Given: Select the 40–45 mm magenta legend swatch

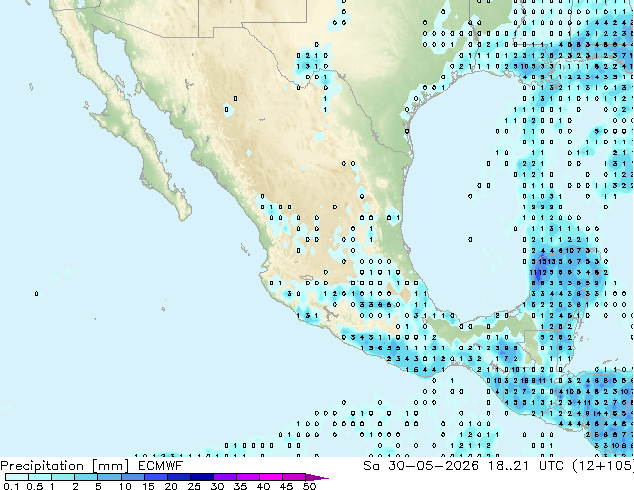Looking at the screenshot, I should (x=271, y=477).
